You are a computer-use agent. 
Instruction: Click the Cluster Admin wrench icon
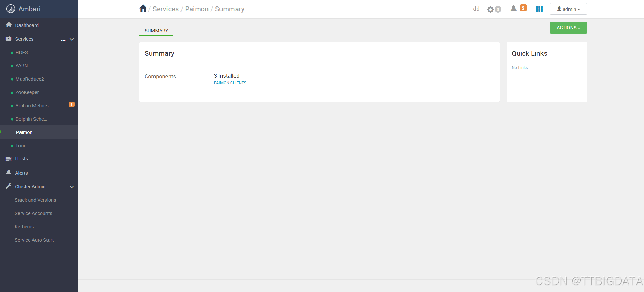pos(9,186)
